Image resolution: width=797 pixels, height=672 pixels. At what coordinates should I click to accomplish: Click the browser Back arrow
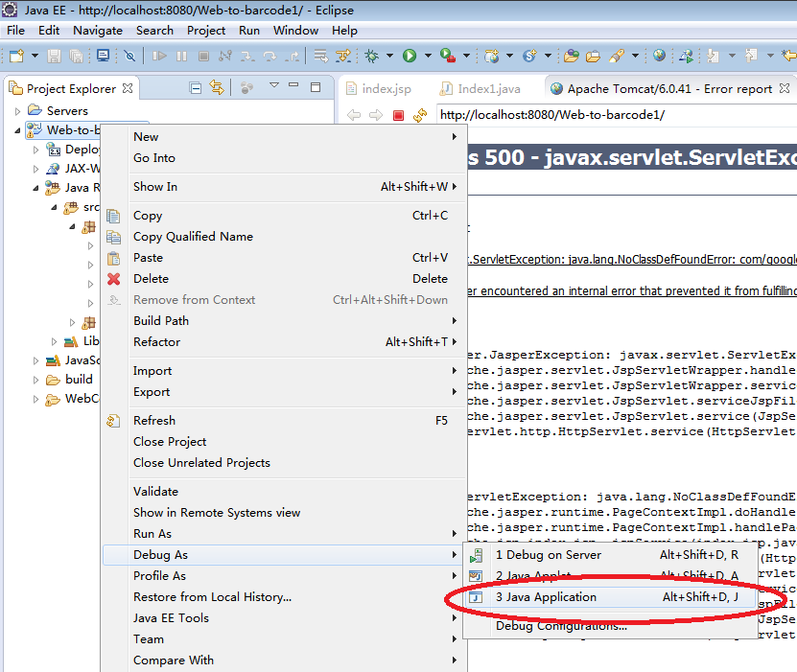354,115
